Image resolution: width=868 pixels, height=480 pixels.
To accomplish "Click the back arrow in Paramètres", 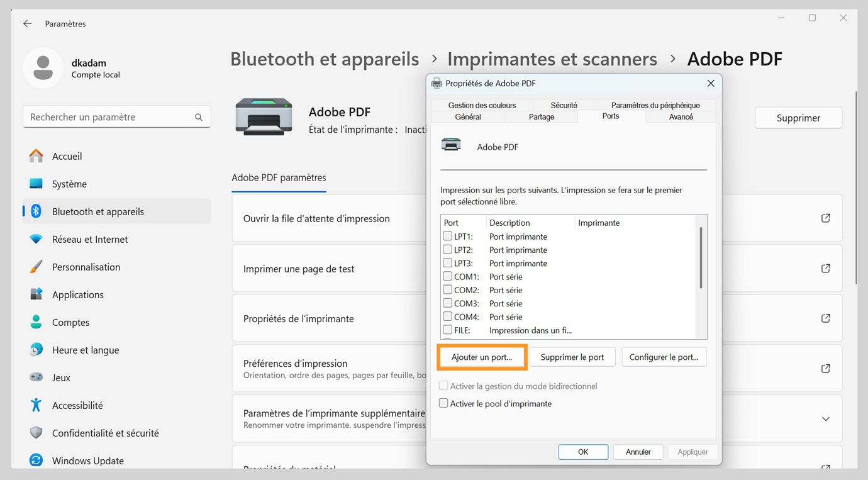I will click(26, 23).
